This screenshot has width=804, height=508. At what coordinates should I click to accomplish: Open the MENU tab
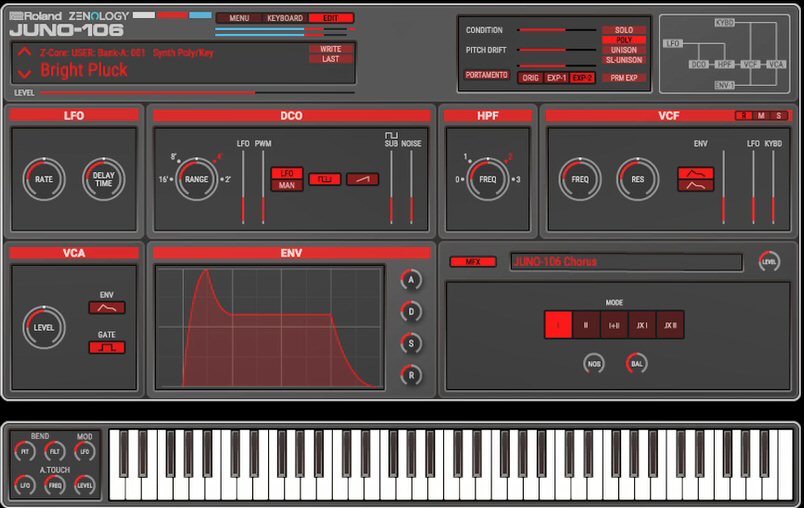239,18
